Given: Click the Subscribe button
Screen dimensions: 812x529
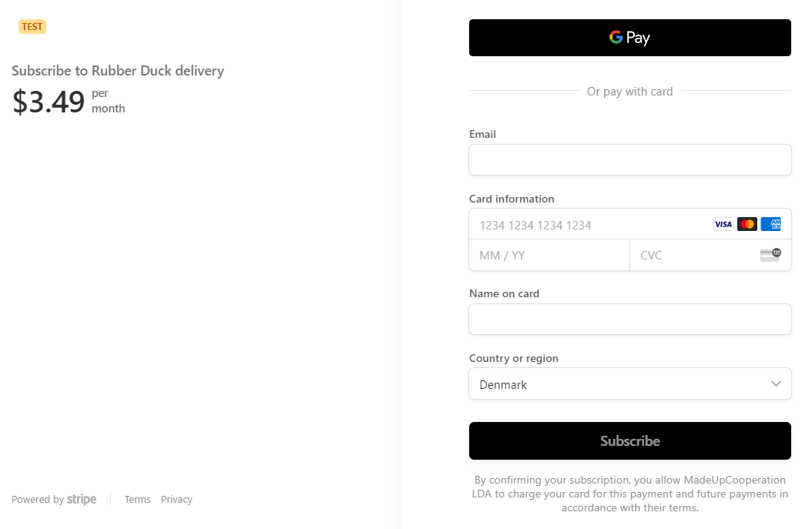Looking at the screenshot, I should click(x=629, y=440).
